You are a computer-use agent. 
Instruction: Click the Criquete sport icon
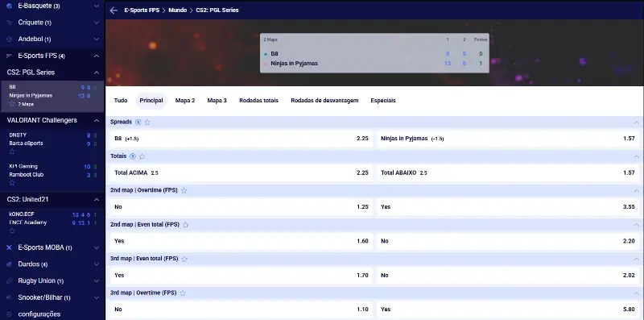tap(9, 23)
